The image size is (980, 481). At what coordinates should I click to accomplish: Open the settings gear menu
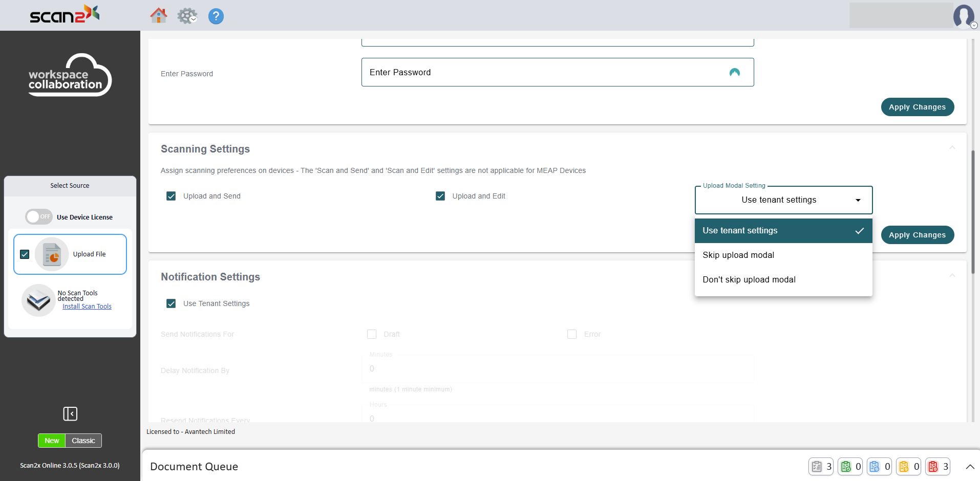[186, 16]
